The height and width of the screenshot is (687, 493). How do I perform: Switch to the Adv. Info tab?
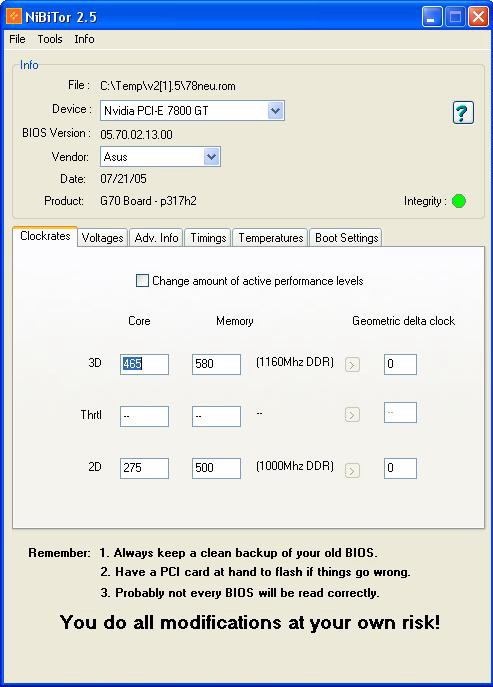click(156, 238)
